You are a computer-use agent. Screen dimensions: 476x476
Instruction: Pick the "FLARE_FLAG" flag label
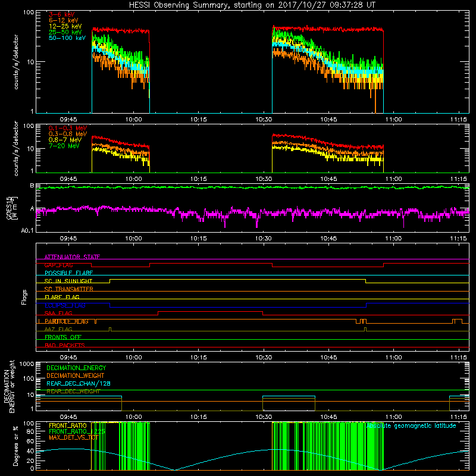point(62,297)
